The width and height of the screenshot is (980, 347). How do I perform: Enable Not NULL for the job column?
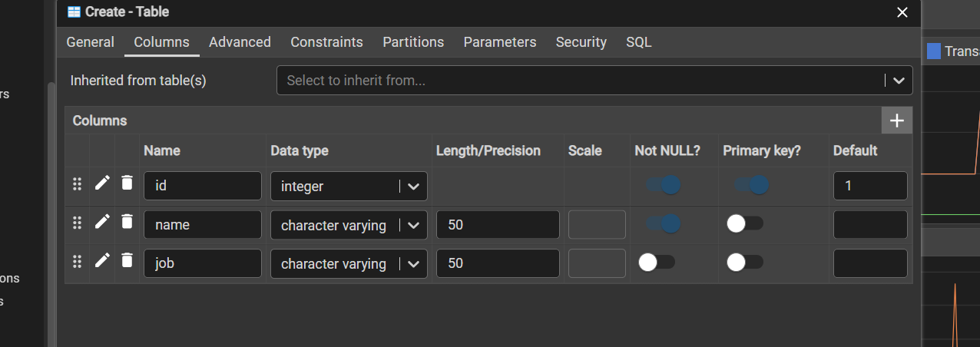tap(657, 263)
